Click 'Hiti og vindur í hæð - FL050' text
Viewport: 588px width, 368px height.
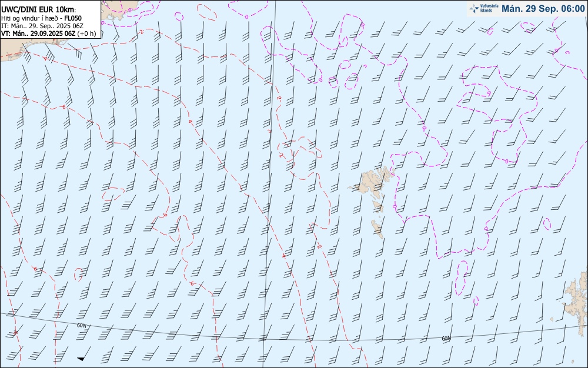(41, 18)
